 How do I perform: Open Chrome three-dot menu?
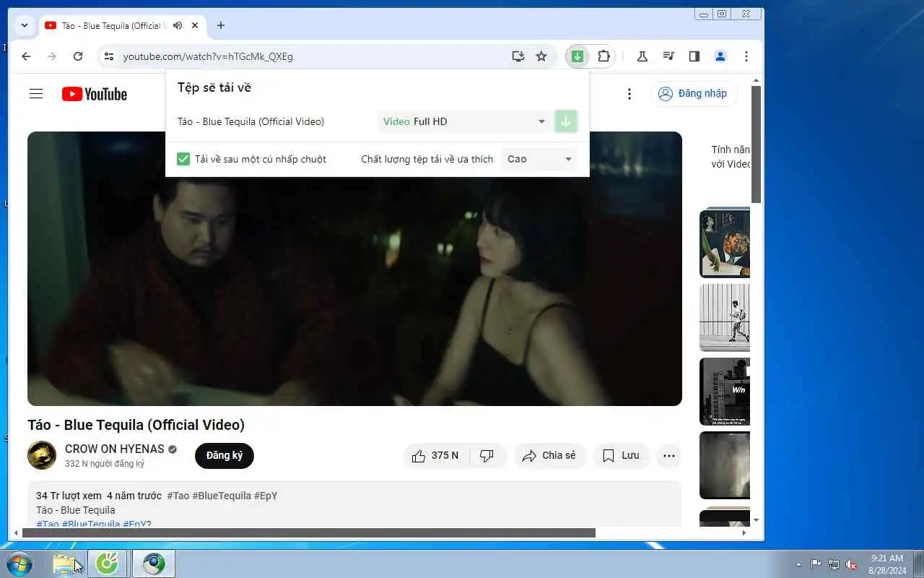tap(746, 56)
